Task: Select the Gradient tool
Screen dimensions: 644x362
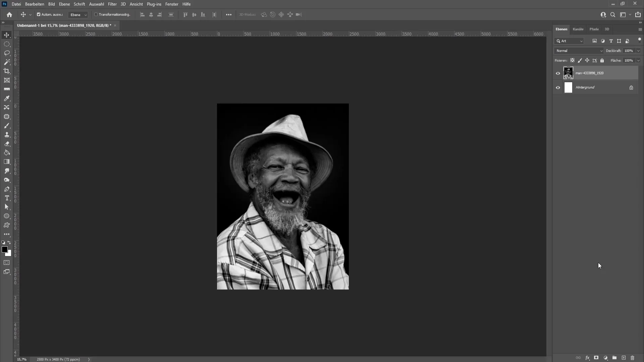Action: pos(7,162)
